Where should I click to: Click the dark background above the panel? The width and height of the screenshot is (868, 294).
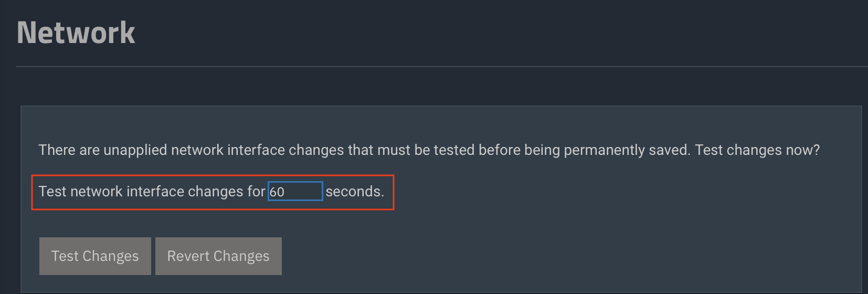(x=441, y=87)
